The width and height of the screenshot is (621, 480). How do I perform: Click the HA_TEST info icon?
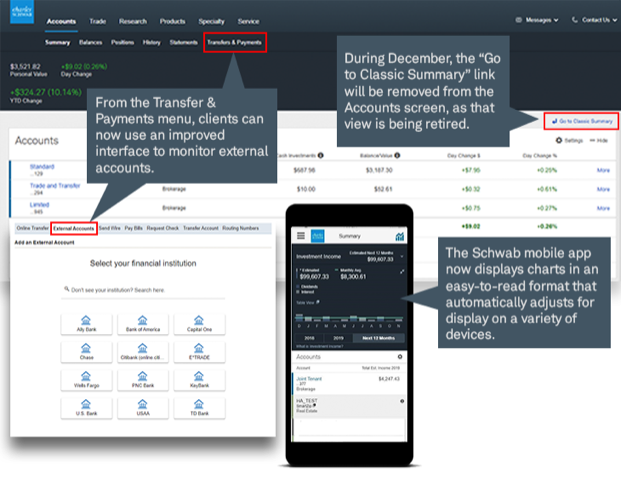(x=402, y=401)
